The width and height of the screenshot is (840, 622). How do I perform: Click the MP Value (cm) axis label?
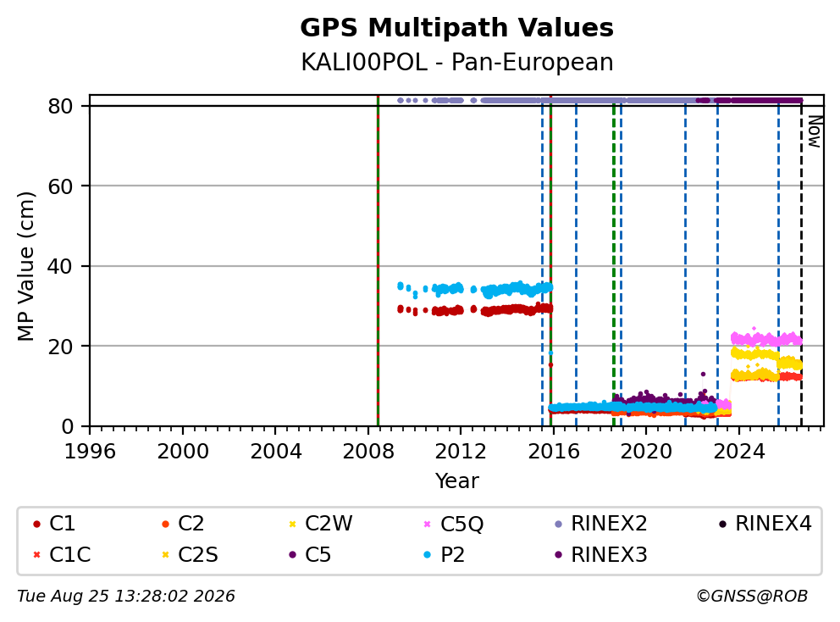pos(25,266)
